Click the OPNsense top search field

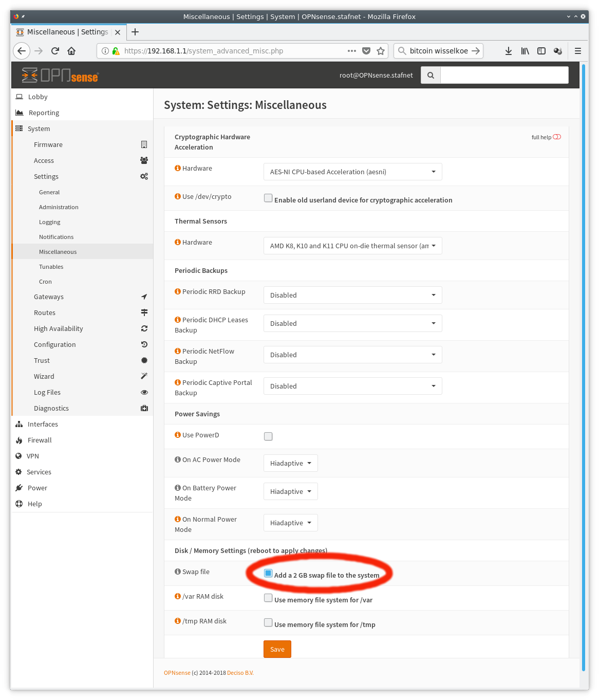click(504, 75)
